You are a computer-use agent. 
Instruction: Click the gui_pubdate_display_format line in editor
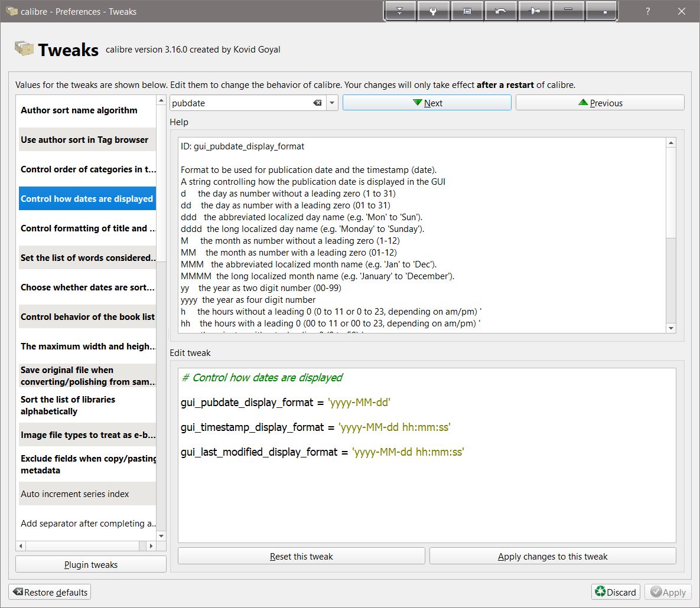coord(285,403)
